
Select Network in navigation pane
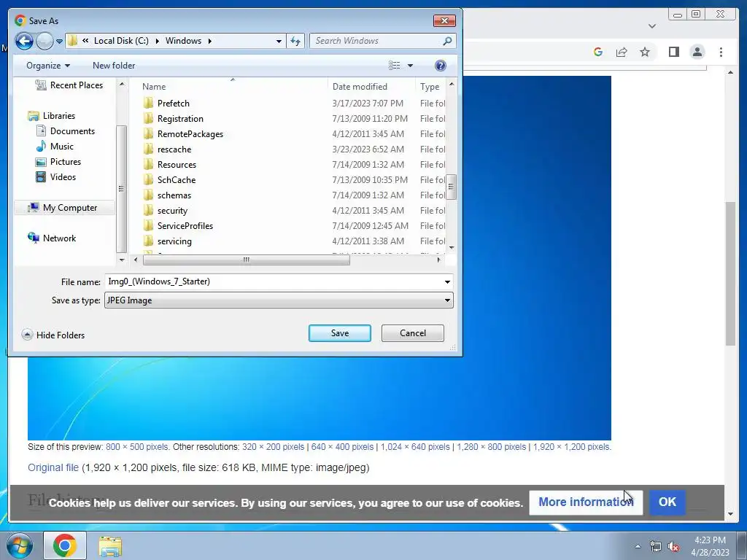(x=52, y=238)
